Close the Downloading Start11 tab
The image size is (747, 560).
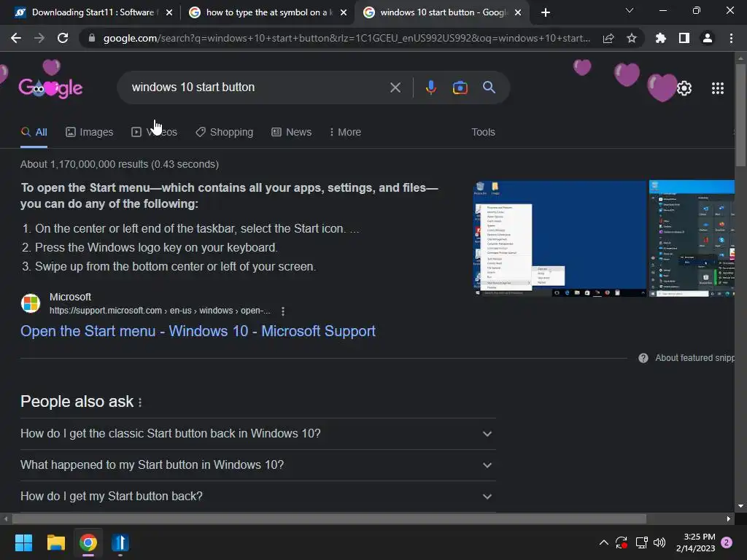169,13
